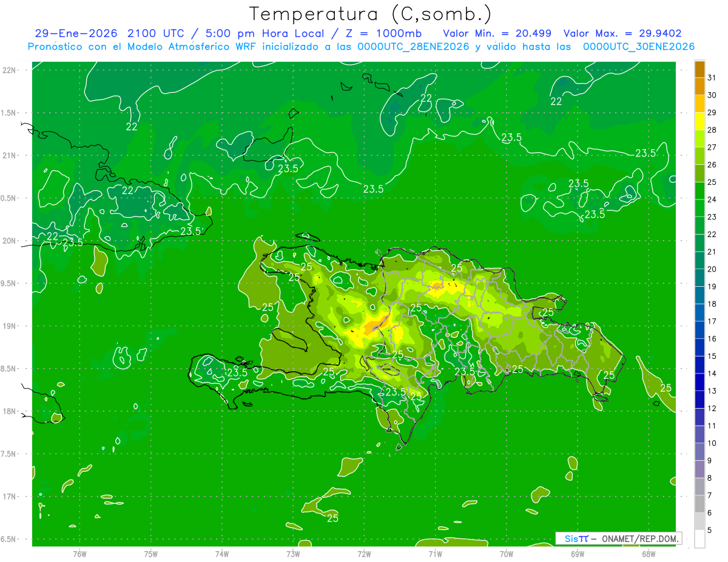Click the '31' color scale label

[x=712, y=78]
